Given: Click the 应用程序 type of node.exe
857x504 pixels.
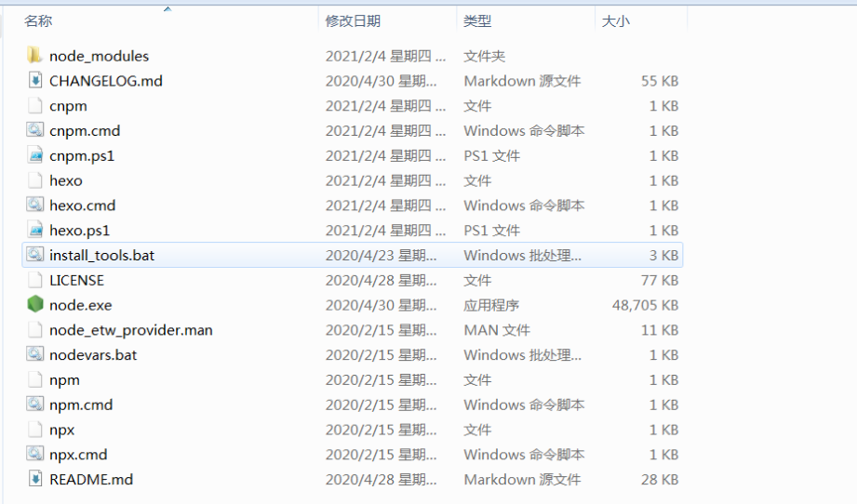Looking at the screenshot, I should (491, 305).
